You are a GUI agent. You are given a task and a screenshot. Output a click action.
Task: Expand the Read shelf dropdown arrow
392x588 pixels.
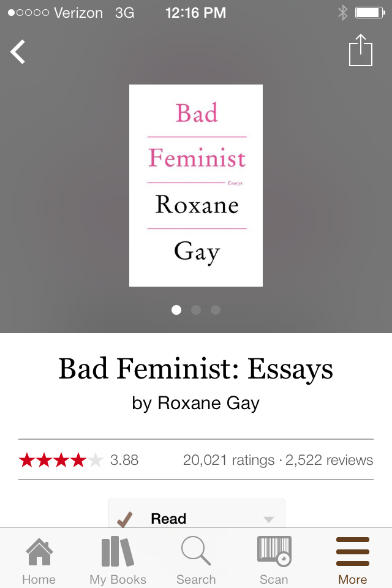point(268,519)
